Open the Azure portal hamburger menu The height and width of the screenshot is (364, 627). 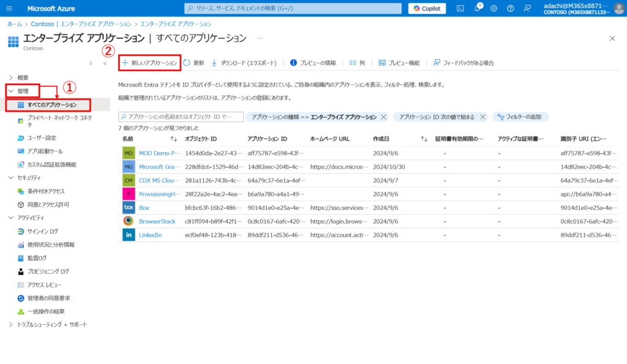pyautogui.click(x=9, y=9)
